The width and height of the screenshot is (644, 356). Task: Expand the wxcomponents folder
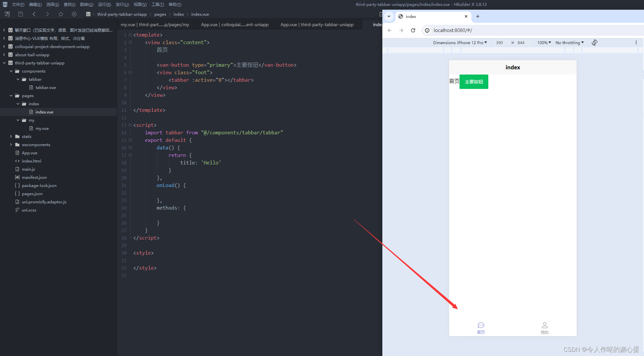click(x=11, y=144)
